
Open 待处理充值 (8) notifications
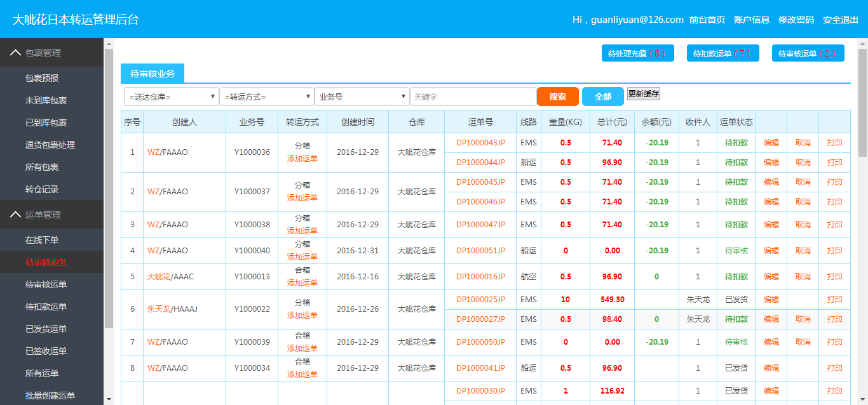coord(638,53)
